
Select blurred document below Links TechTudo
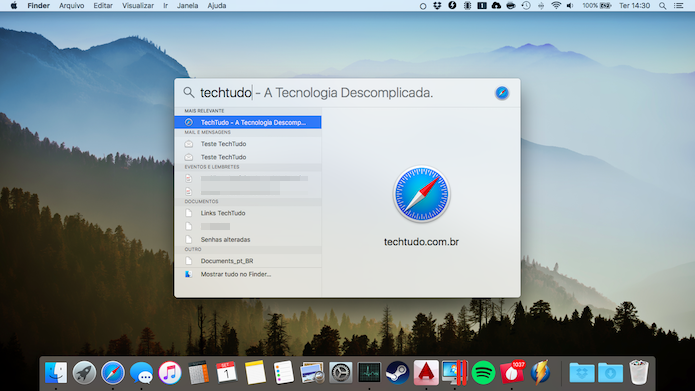[248, 226]
